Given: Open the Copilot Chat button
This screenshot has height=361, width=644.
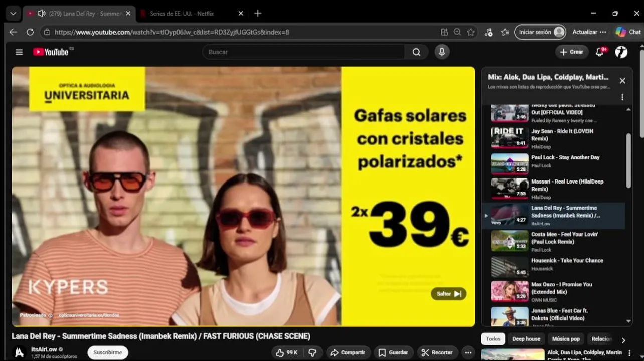Looking at the screenshot, I should [x=628, y=32].
